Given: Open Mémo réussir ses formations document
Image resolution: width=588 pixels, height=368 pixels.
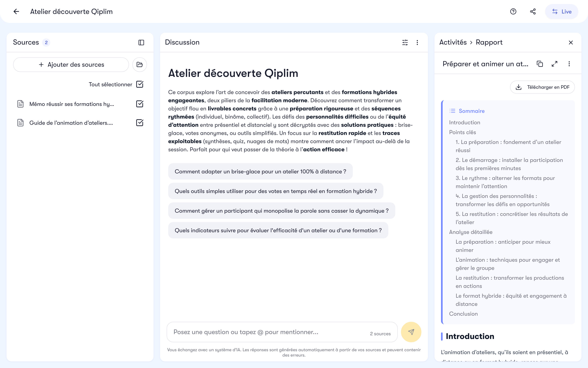Looking at the screenshot, I should pos(72,104).
